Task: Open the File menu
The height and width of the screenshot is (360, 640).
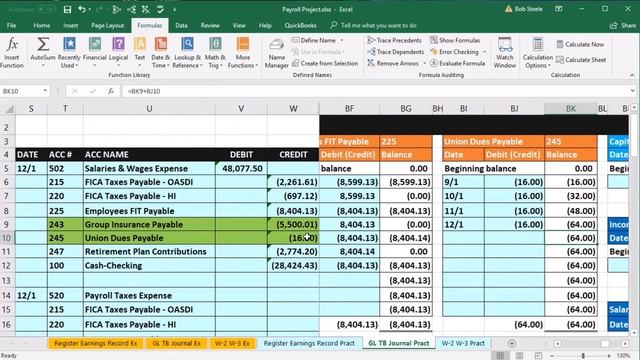Action: click(11, 25)
